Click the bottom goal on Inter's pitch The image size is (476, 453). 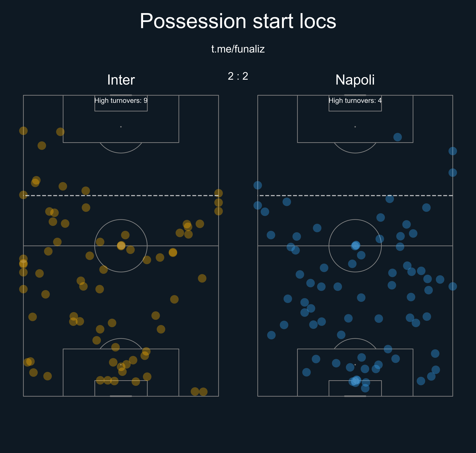pos(121,396)
